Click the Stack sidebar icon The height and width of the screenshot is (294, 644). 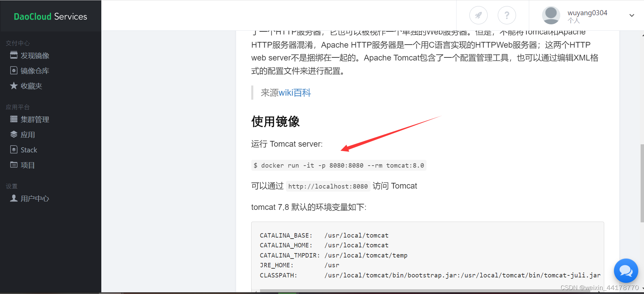[x=14, y=149]
